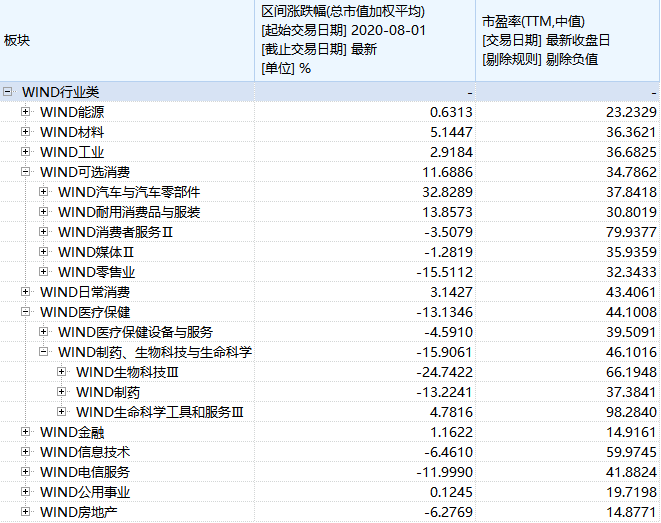Expand WIND日常消费 node

point(25,292)
